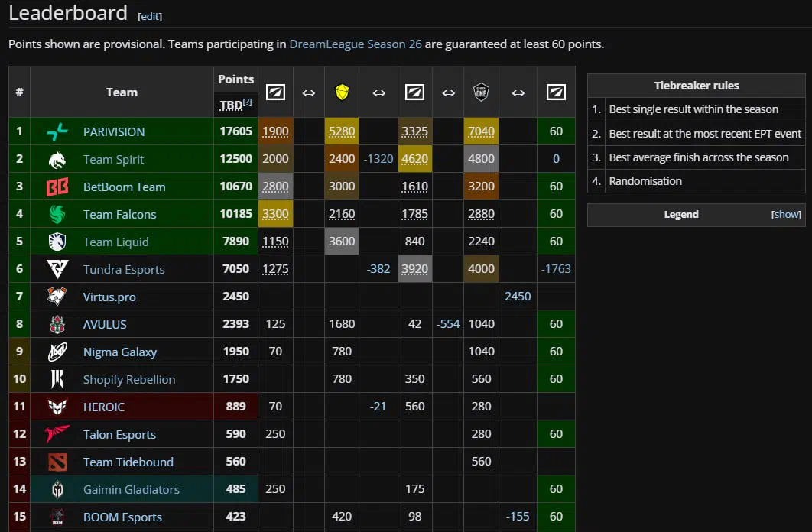812x532 pixels.
Task: Open the Tundra Esports logo
Action: [x=57, y=269]
